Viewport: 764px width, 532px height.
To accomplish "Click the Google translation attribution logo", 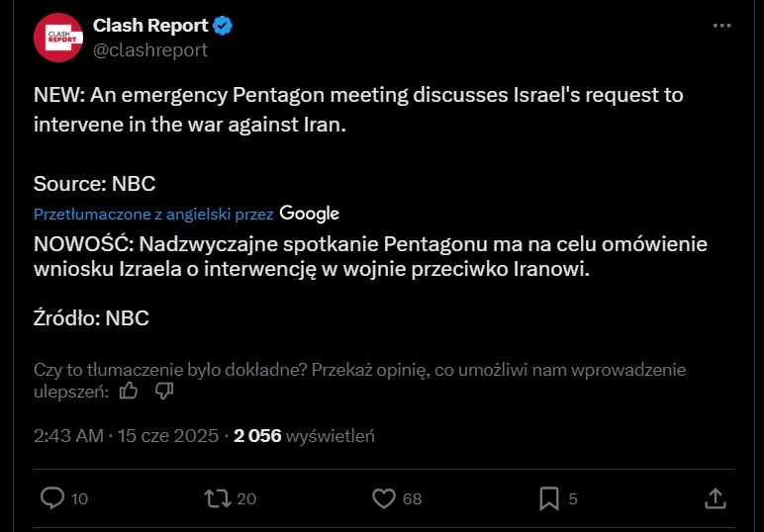I will (x=310, y=214).
